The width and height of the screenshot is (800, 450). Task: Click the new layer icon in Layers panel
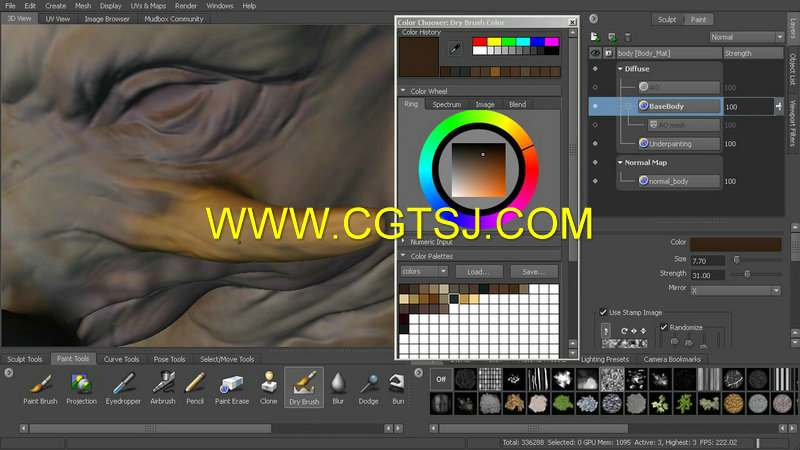point(595,37)
